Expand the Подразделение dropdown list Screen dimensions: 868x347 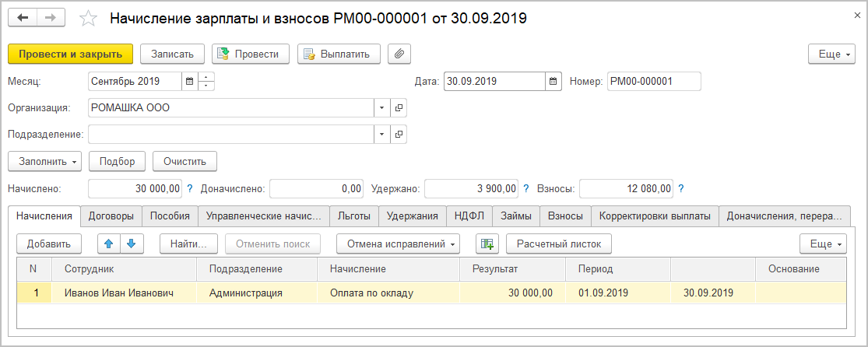(x=382, y=135)
